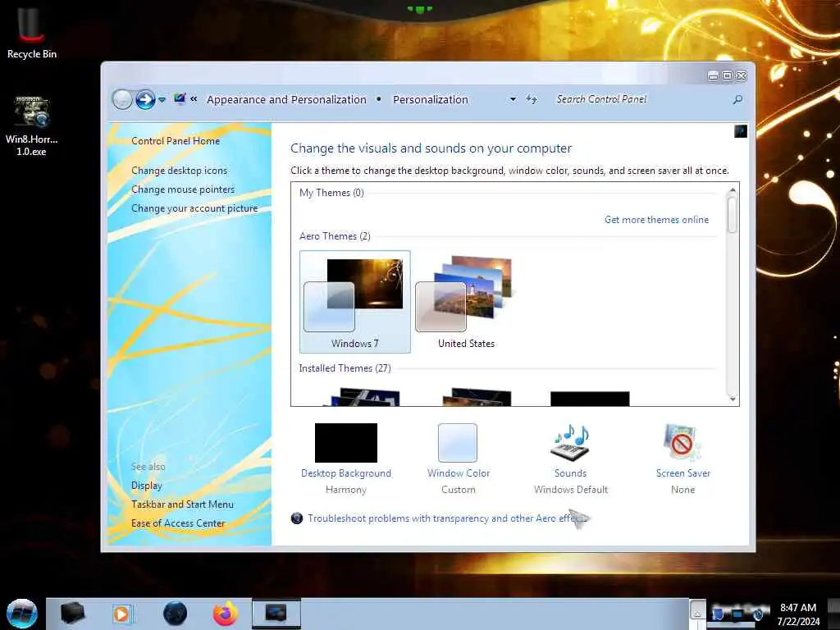The height and width of the screenshot is (630, 840).
Task: Click the themes list scroll up arrow
Action: click(x=733, y=189)
